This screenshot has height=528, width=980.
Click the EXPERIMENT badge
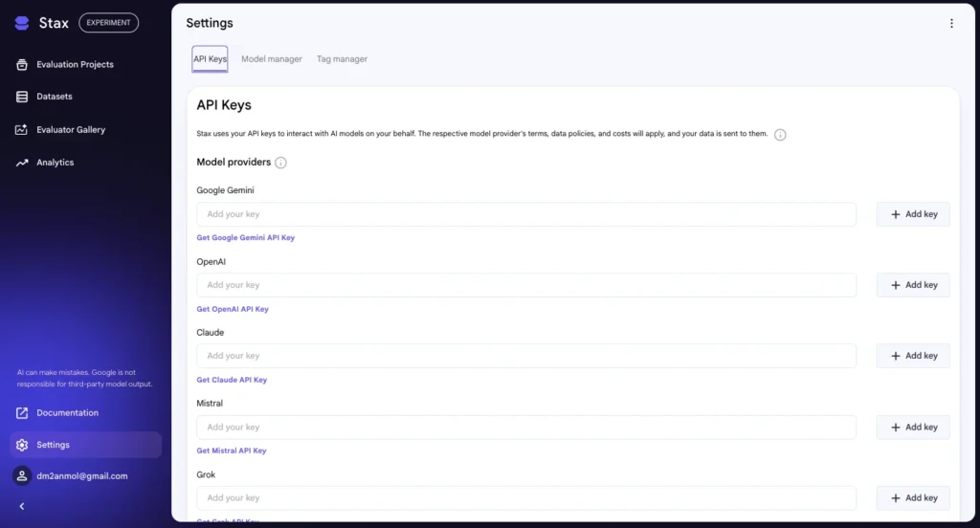[109, 23]
